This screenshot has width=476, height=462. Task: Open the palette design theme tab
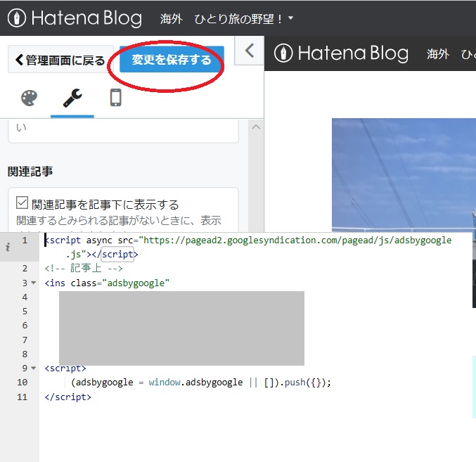click(29, 98)
